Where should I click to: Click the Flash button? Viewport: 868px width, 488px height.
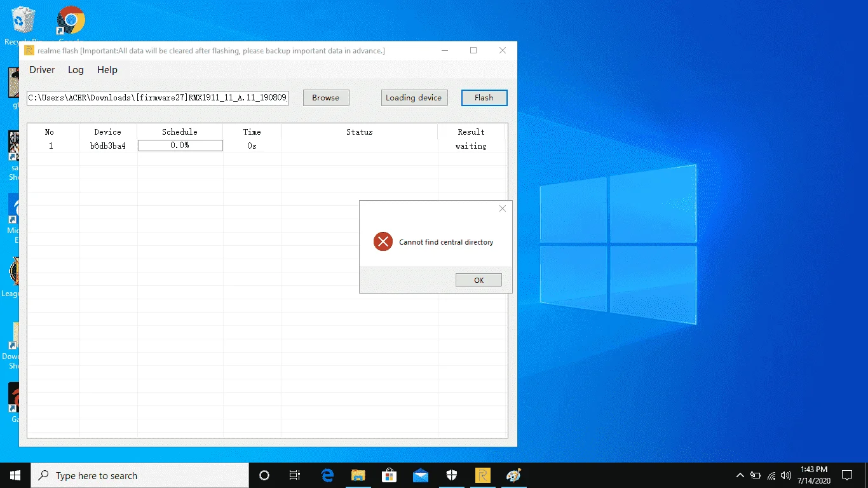coord(484,98)
